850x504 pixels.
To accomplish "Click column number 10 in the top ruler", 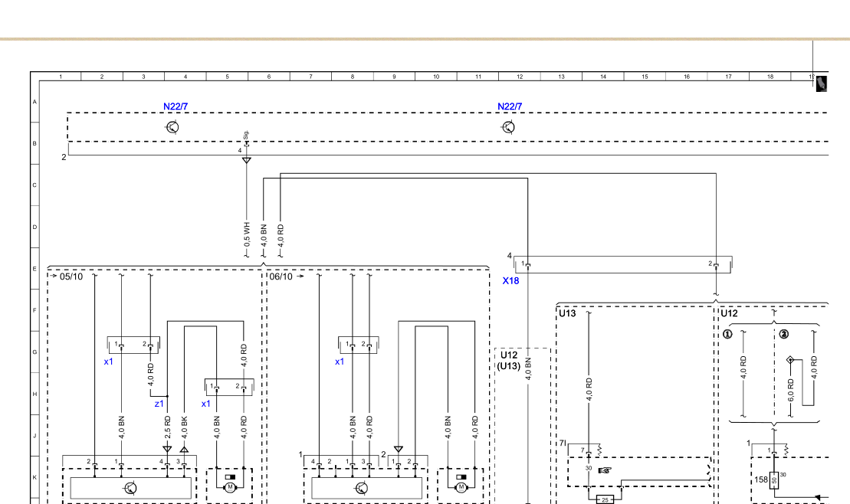I will click(x=436, y=77).
